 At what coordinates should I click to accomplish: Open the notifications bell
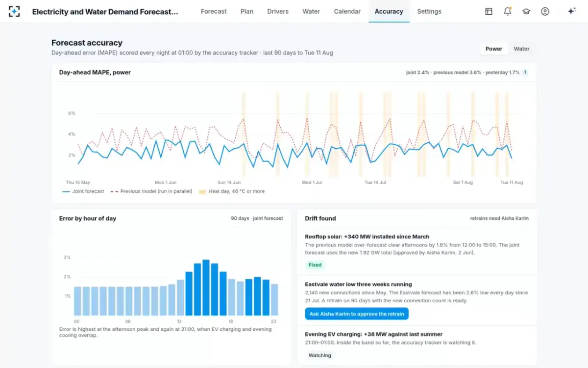[x=507, y=11]
